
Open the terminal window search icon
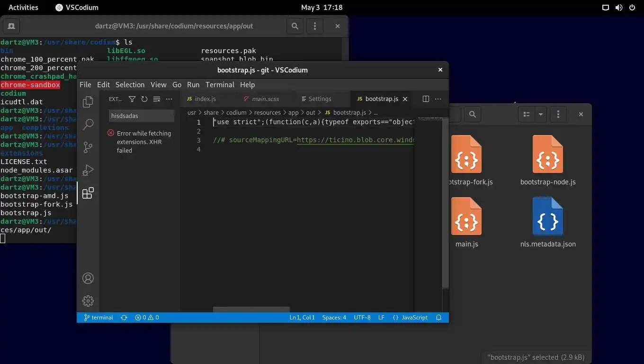[x=295, y=26]
